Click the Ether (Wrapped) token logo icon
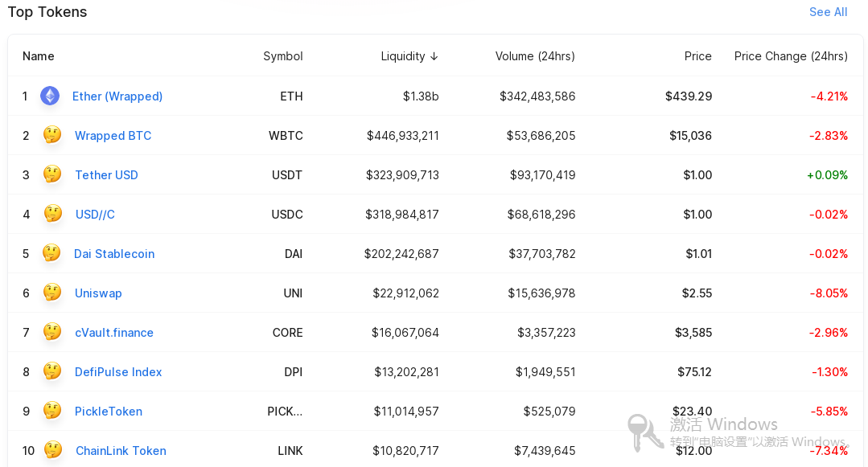This screenshot has width=868, height=467. coord(50,96)
